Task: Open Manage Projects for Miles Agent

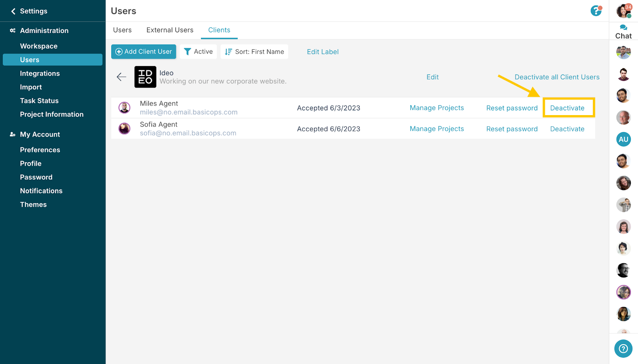Action: [x=437, y=108]
